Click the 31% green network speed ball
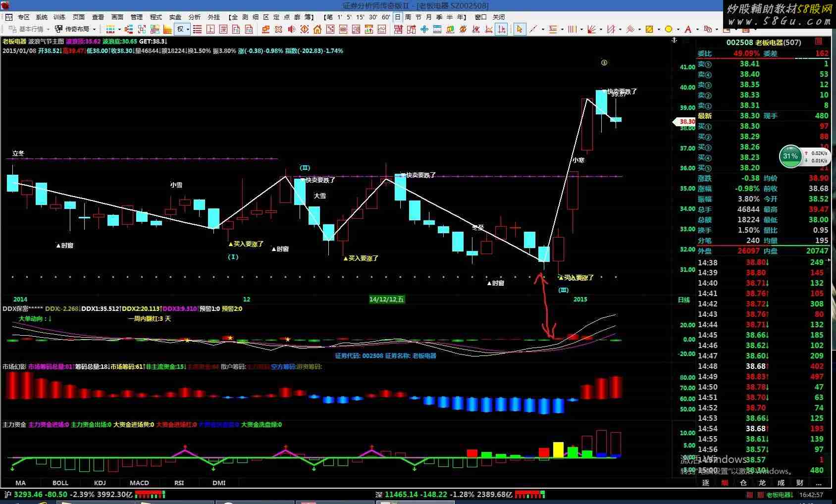This screenshot has height=504, width=836. point(790,156)
